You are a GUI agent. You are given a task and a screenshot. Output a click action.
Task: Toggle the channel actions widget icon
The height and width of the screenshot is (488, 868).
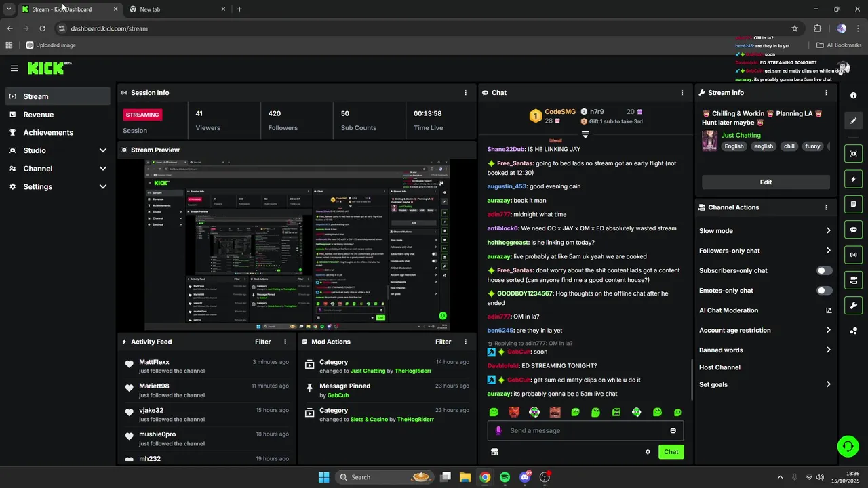tap(854, 280)
